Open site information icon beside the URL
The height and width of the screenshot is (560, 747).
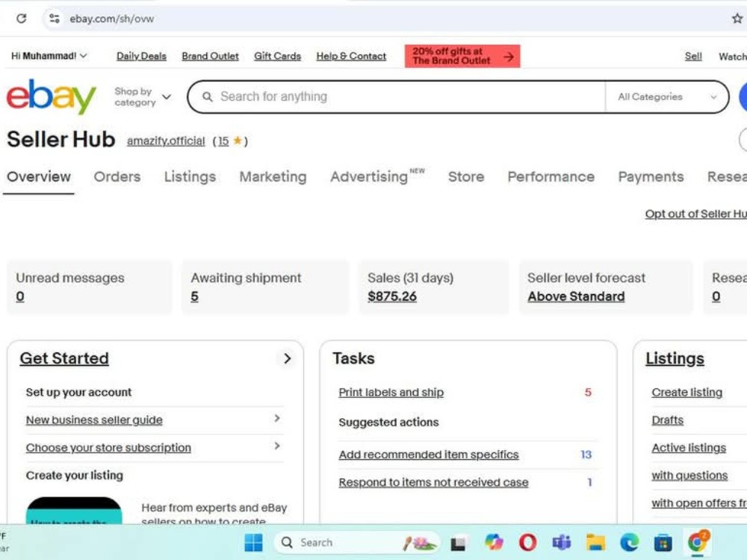pos(55,19)
